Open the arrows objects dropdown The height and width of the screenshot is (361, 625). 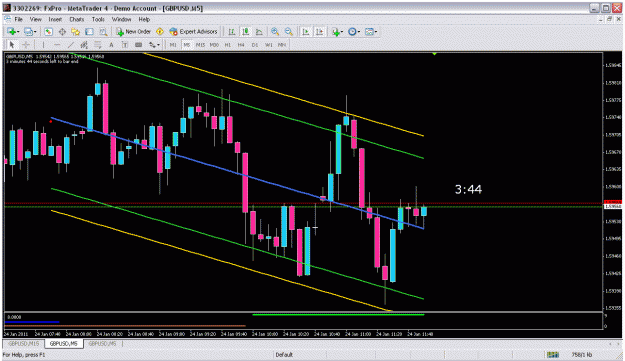pyautogui.click(x=154, y=45)
